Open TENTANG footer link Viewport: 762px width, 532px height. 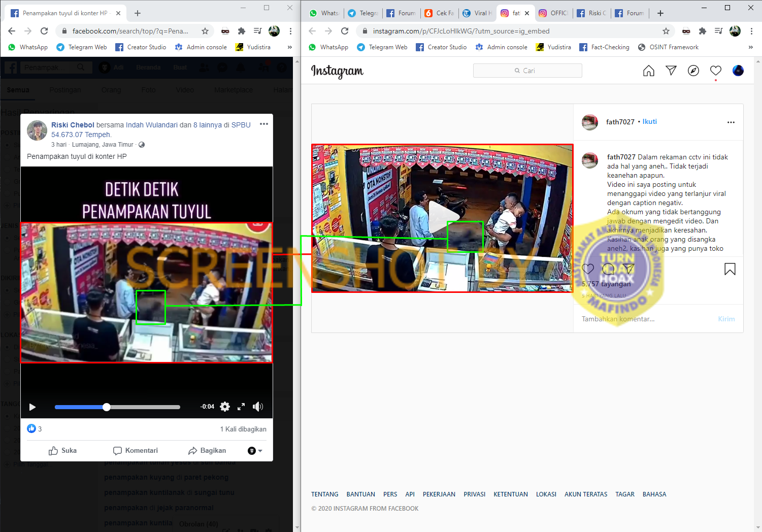pos(324,494)
